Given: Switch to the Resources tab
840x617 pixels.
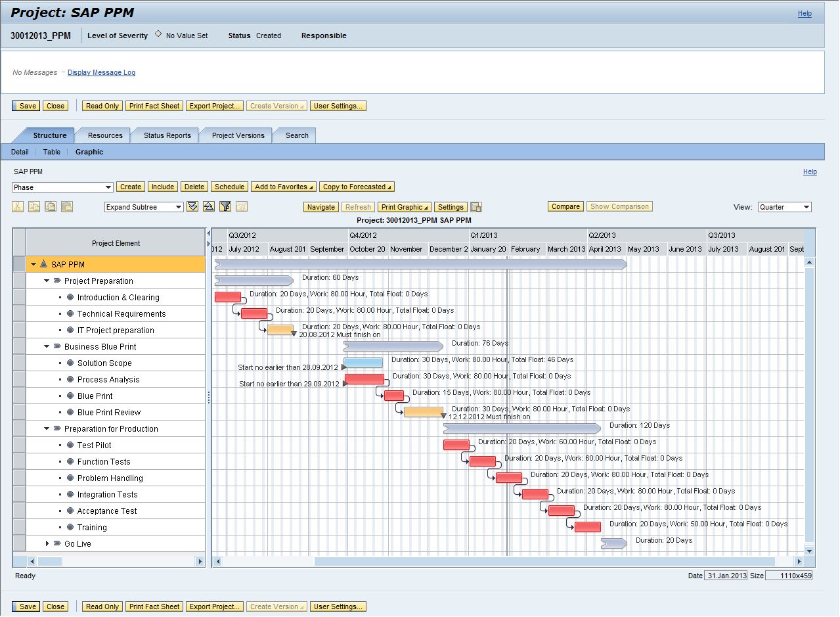Looking at the screenshot, I should pyautogui.click(x=105, y=135).
